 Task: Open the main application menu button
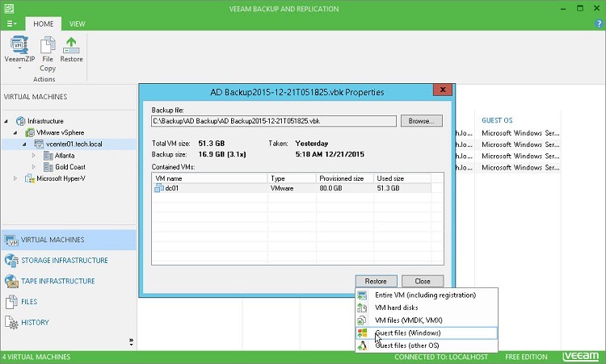click(11, 24)
